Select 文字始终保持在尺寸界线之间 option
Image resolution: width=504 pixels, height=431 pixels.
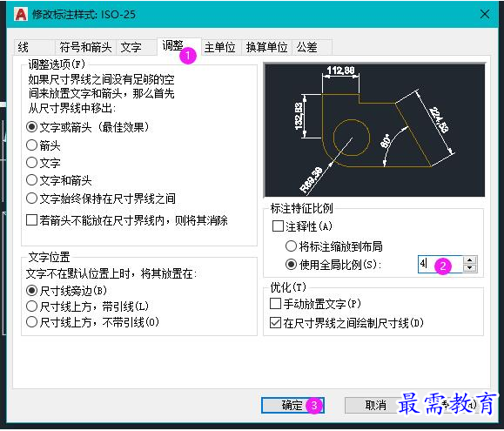(x=101, y=199)
